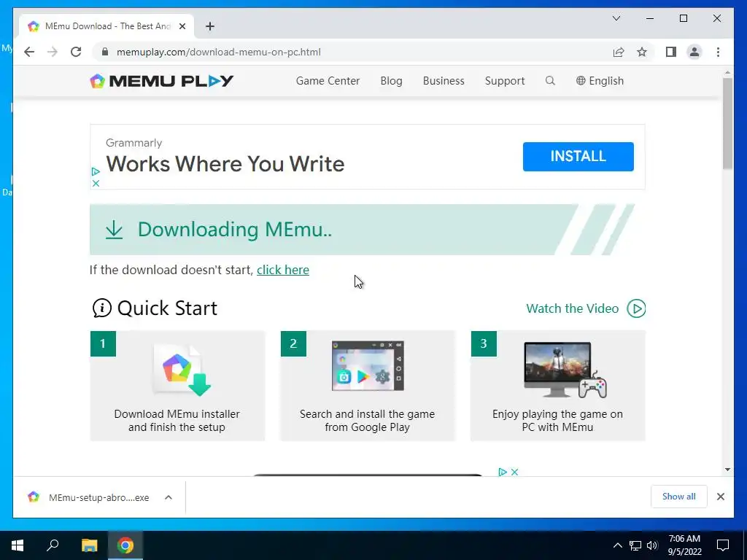The image size is (747, 560).
Task: View site info via the padlock icon
Action: (105, 52)
